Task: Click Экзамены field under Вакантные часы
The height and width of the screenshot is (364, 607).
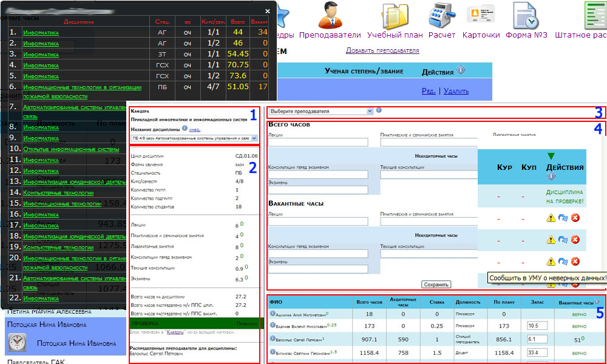Action: [318, 269]
